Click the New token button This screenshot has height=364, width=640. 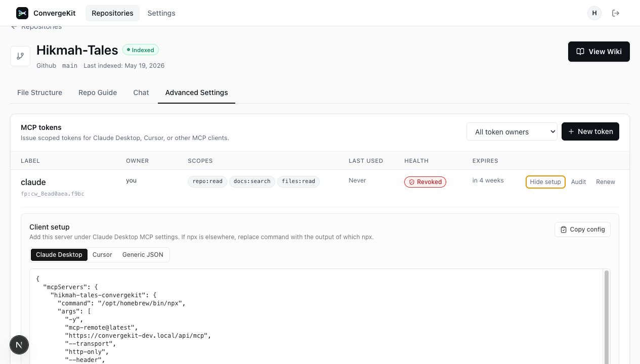(590, 131)
